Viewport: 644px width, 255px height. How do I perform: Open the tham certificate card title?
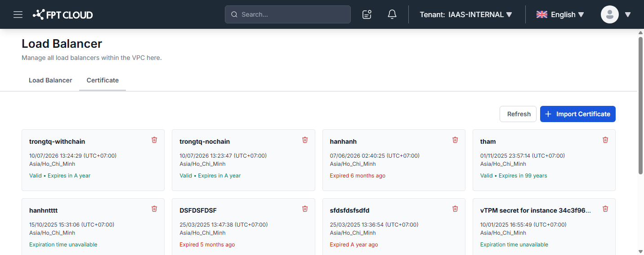(x=488, y=141)
